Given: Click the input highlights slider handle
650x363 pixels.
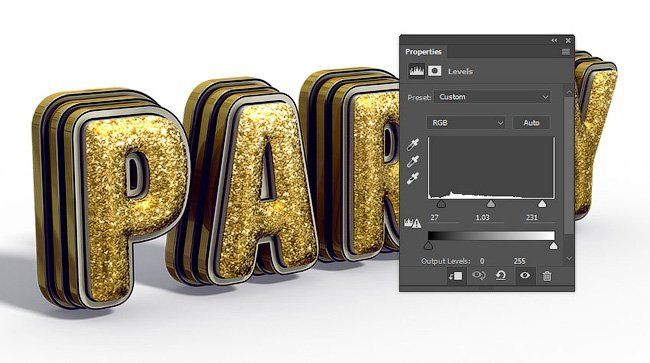Looking at the screenshot, I should click(542, 204).
